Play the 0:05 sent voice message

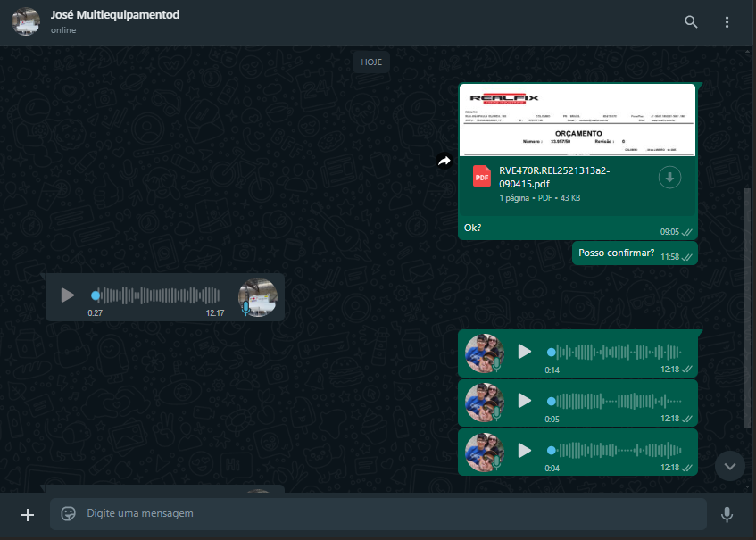[x=524, y=401]
